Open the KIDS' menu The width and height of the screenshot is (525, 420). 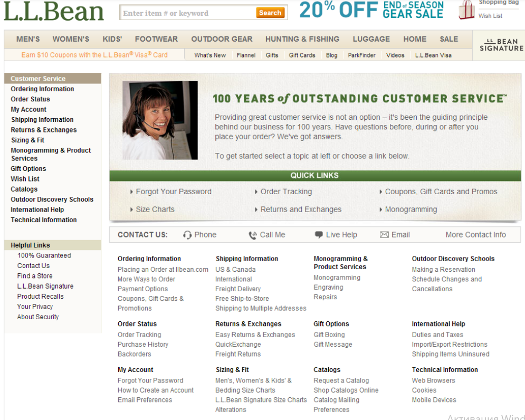pyautogui.click(x=112, y=39)
